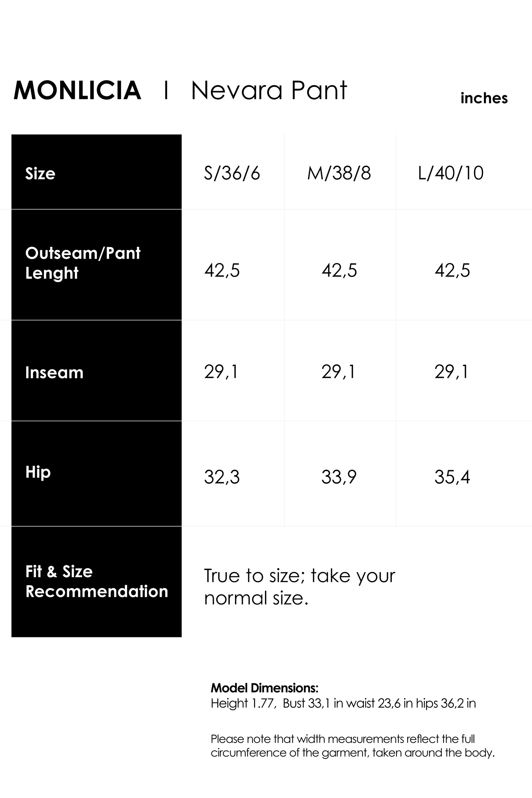Click the 32,3 hip measurement
The height and width of the screenshot is (798, 532).
tap(222, 477)
